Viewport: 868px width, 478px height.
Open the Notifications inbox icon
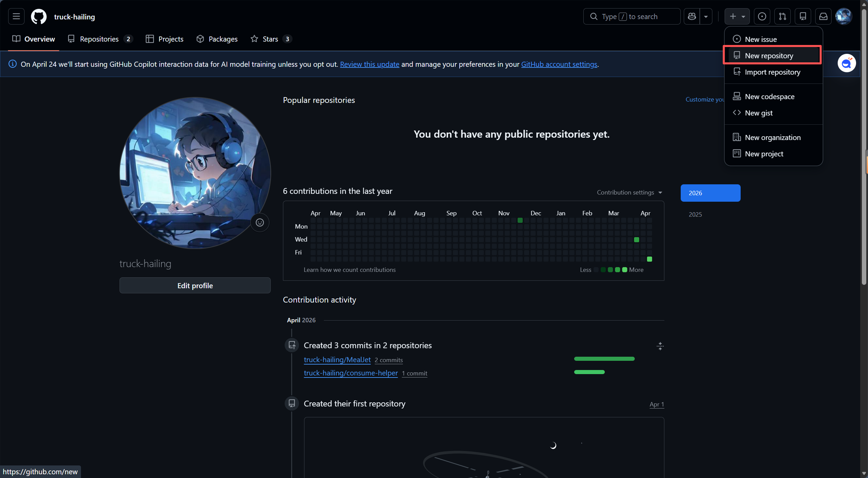click(823, 16)
